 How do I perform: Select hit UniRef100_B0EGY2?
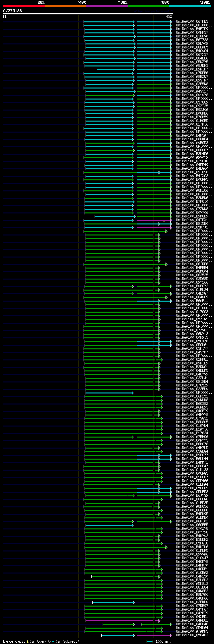pos(192,286)
